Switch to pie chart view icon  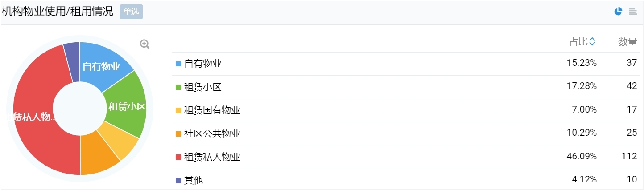(x=618, y=12)
